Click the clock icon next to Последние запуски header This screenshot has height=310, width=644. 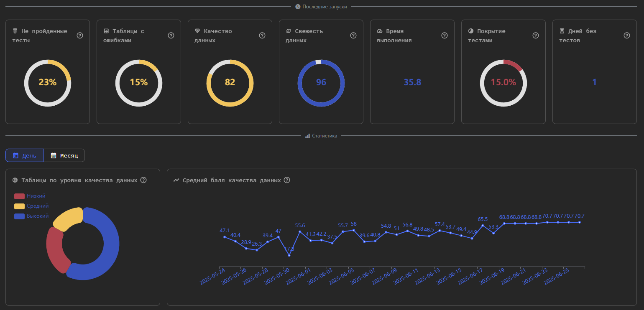coord(297,6)
